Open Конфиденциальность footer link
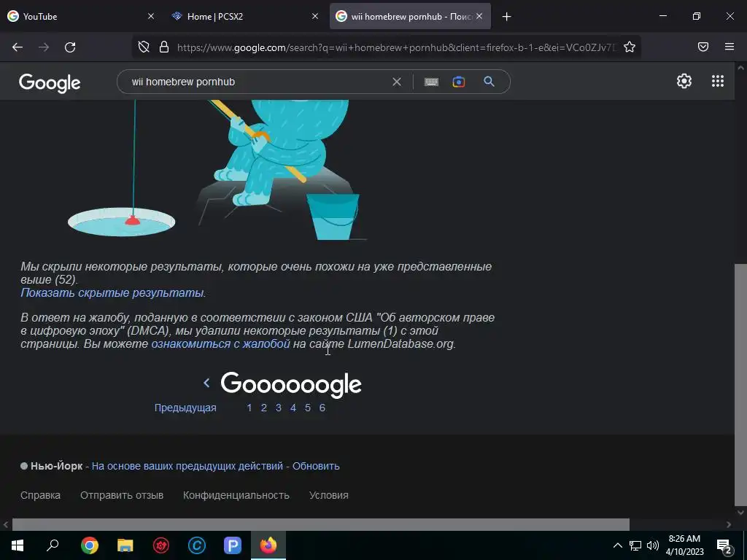This screenshot has width=747, height=560. 236,495
